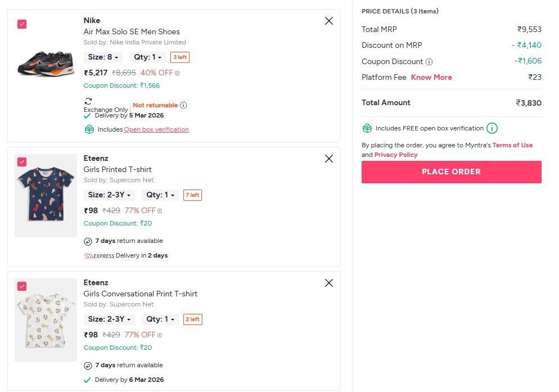The height and width of the screenshot is (392, 559).
Task: Remove Girls Printed T-shirt with X icon
Action: 329,159
